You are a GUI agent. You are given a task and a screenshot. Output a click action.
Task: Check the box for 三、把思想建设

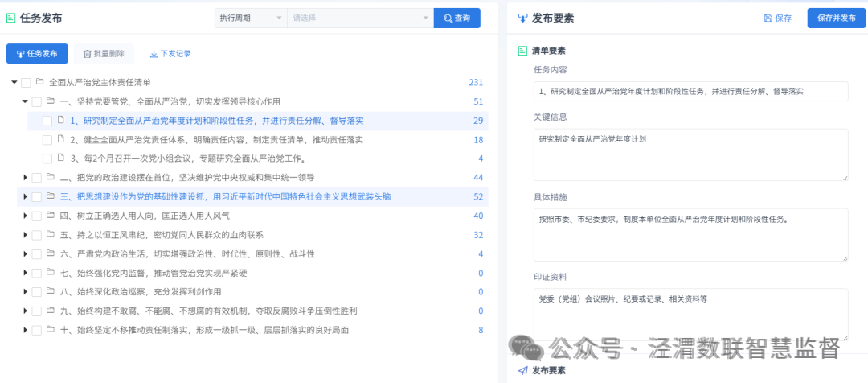pyautogui.click(x=36, y=197)
